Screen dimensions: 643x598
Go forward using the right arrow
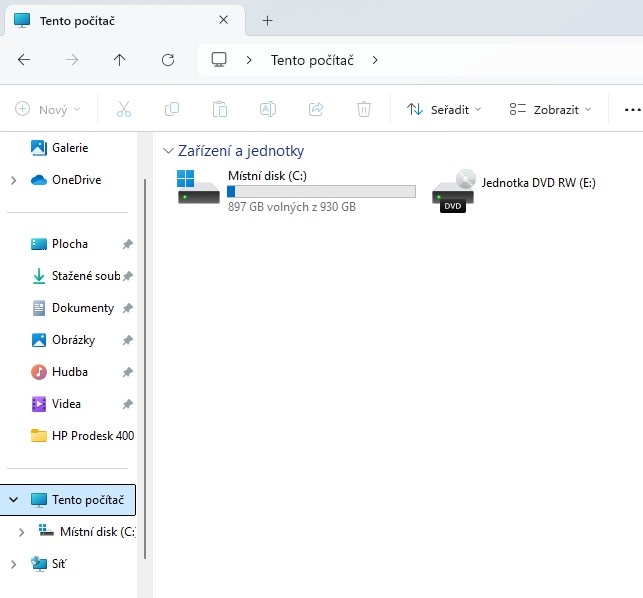(72, 60)
